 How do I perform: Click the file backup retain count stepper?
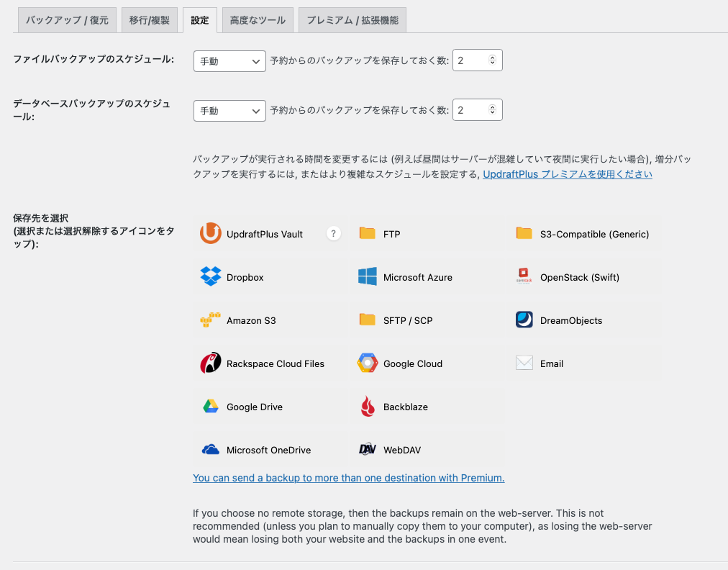tap(492, 60)
